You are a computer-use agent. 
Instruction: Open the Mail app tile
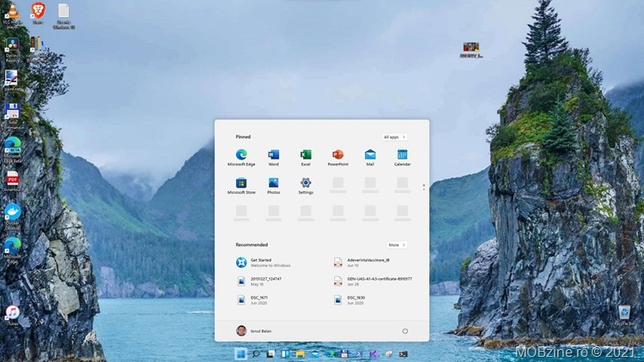(370, 155)
